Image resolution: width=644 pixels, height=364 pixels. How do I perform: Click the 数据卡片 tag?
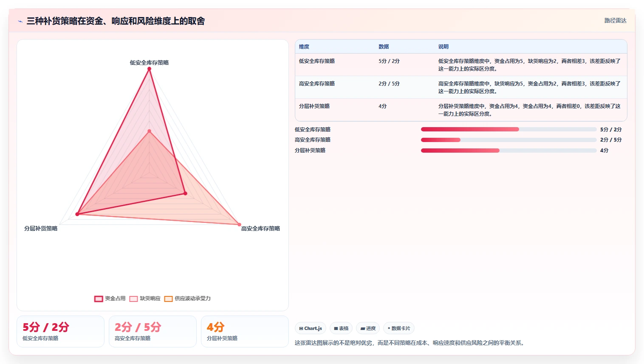[399, 328]
